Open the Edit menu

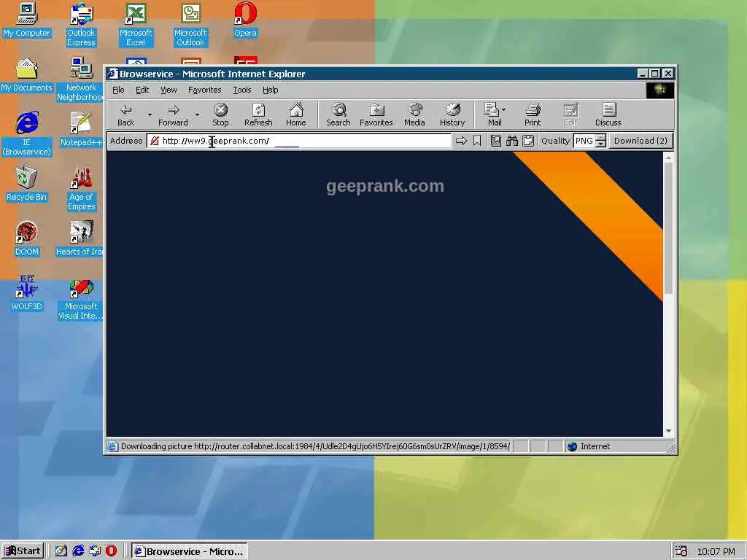[x=142, y=90]
